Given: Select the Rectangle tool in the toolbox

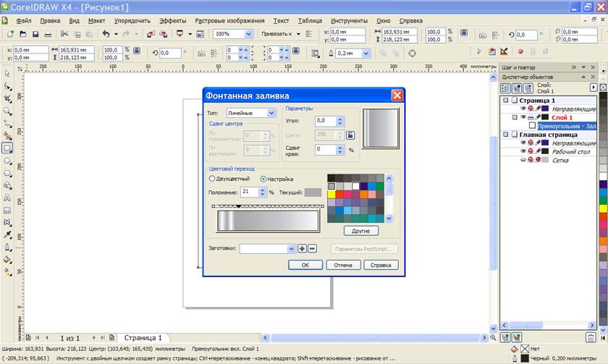Looking at the screenshot, I should pos(7,148).
